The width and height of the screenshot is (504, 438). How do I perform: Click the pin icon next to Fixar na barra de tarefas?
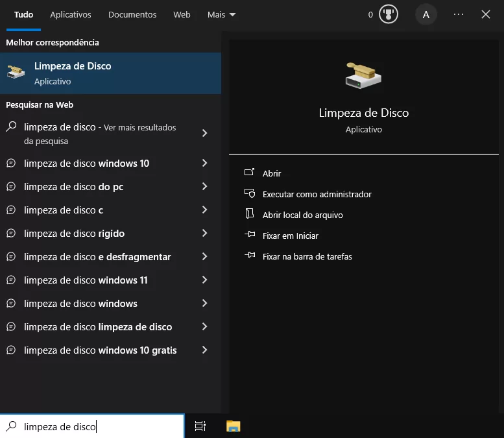click(250, 256)
